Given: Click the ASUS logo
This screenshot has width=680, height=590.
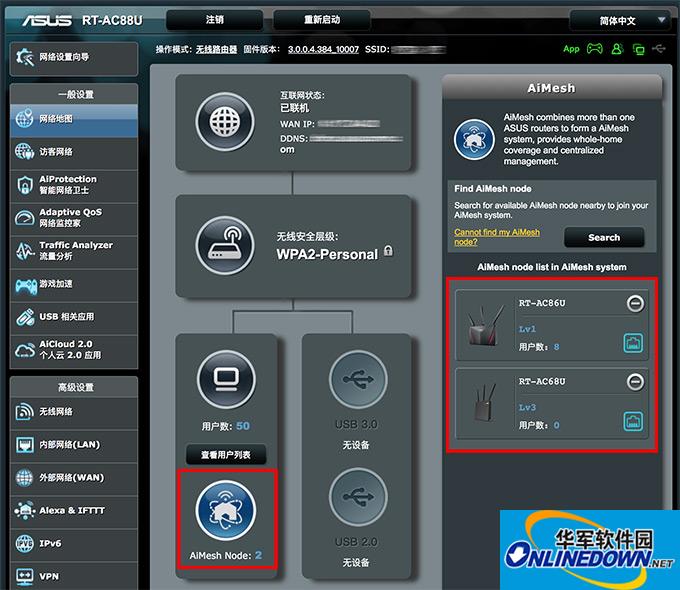Looking at the screenshot, I should 47,20.
